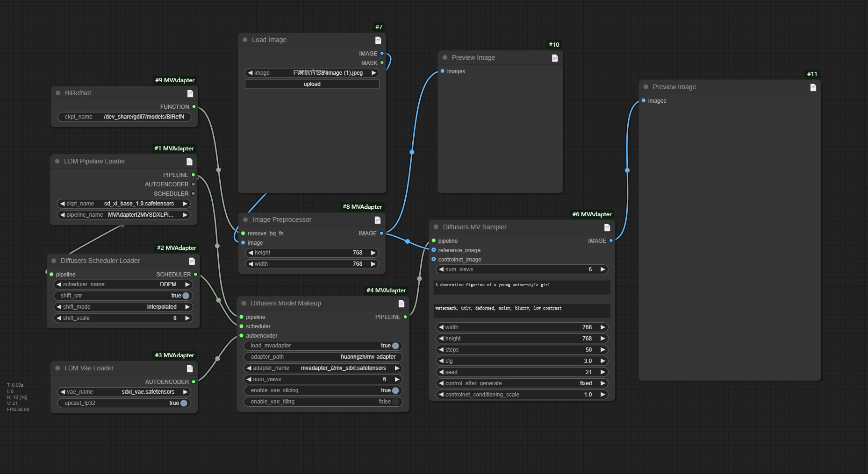The height and width of the screenshot is (474, 868).
Task: Collapse the Preview Image #10 node dot
Action: click(x=444, y=57)
